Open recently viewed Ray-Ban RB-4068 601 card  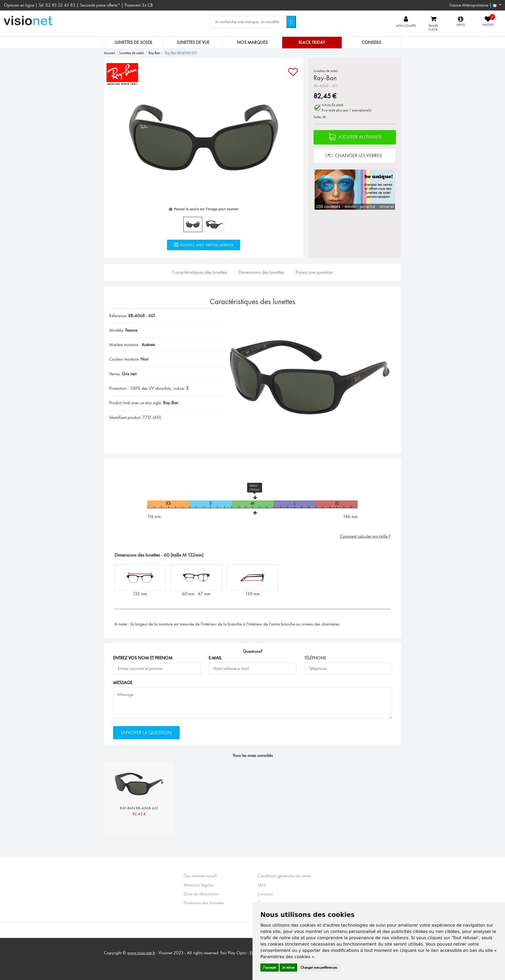pos(139,798)
